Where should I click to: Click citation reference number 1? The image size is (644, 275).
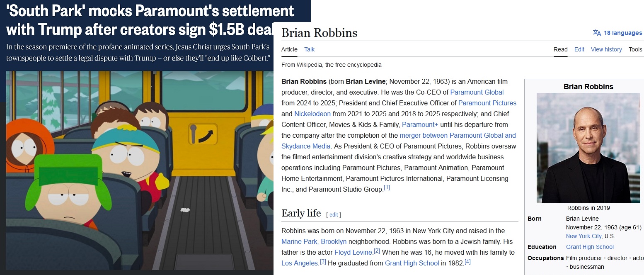pos(387,188)
